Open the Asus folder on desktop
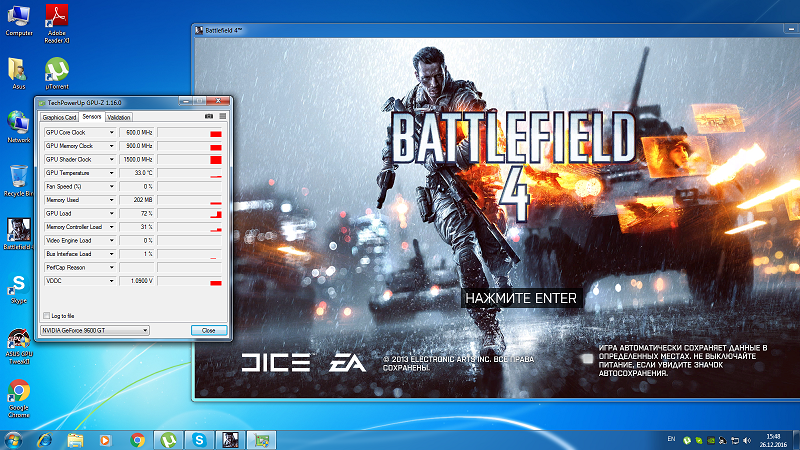The width and height of the screenshot is (800, 450). pyautogui.click(x=19, y=74)
